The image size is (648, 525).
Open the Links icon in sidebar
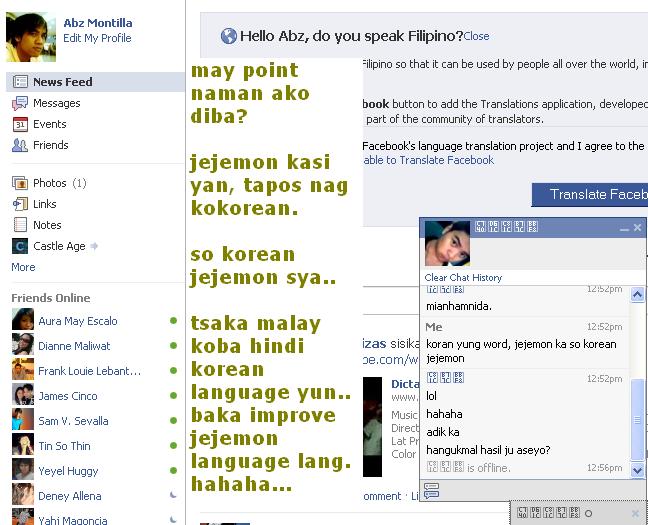[x=20, y=204]
